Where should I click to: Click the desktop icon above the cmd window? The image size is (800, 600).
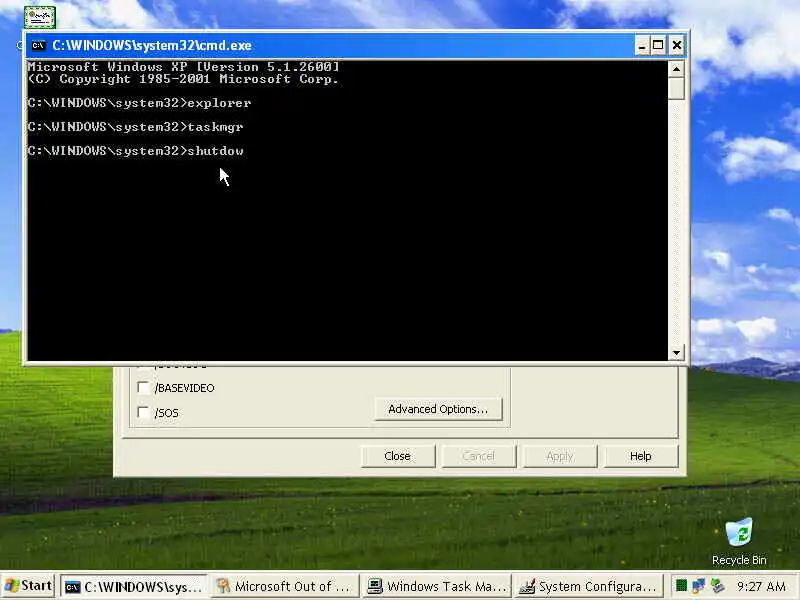click(x=40, y=17)
